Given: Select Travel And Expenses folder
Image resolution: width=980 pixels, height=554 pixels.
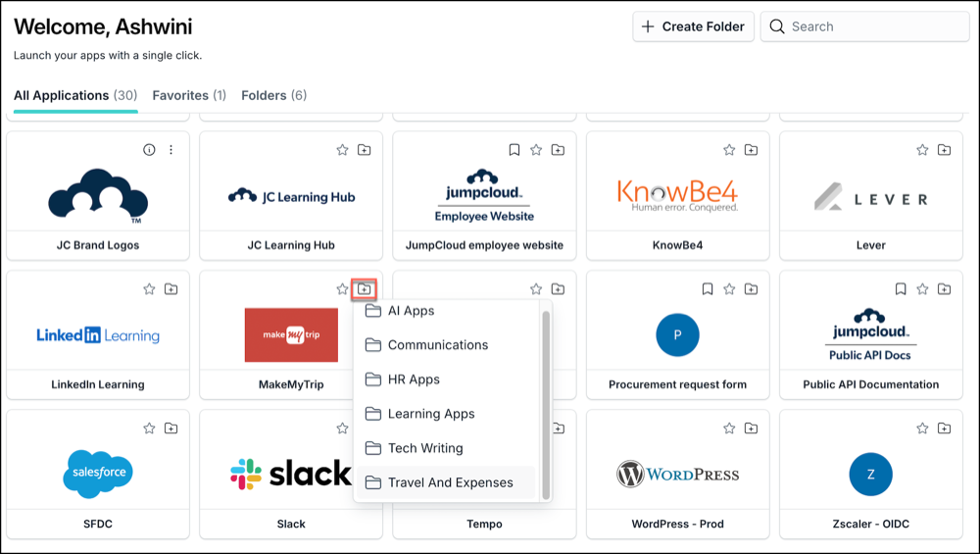Looking at the screenshot, I should point(446,482).
